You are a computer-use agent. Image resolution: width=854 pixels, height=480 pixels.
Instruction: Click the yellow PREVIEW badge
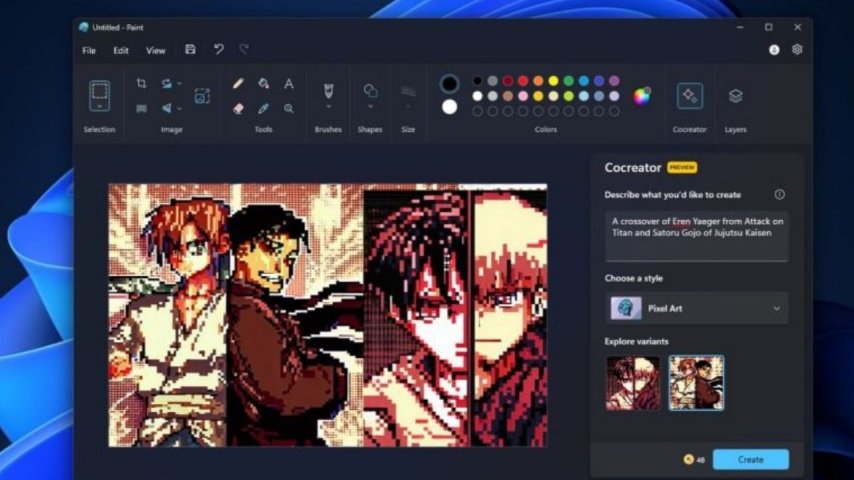click(x=682, y=167)
